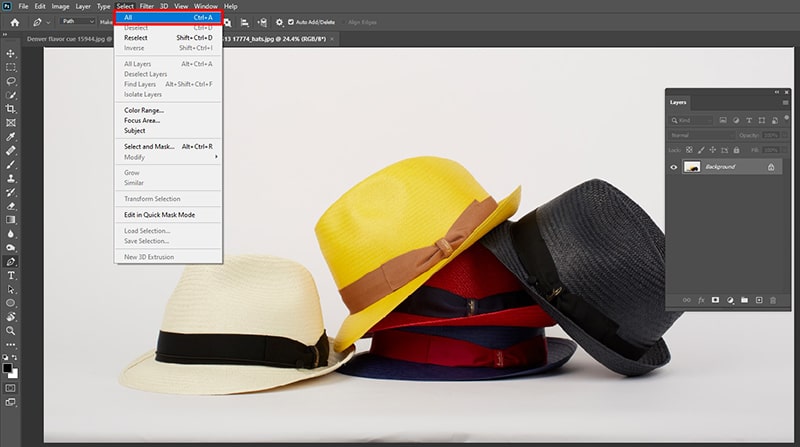
Task: Select the Rectangular Marquee tool
Action: tap(10, 67)
